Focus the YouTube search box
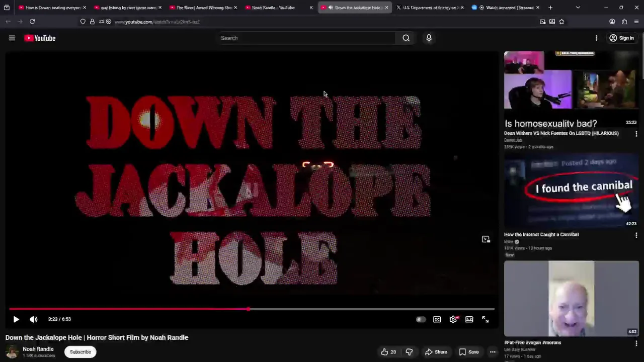 307,38
